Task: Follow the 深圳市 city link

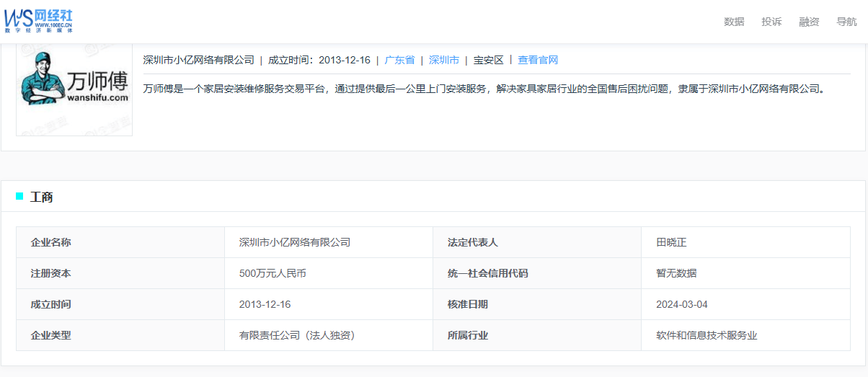Action: click(444, 60)
